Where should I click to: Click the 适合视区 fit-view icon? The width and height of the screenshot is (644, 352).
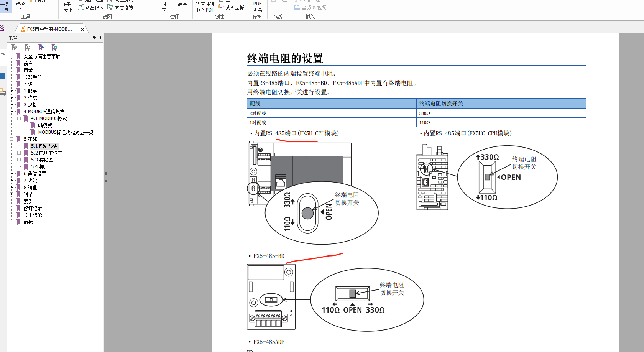pos(81,8)
